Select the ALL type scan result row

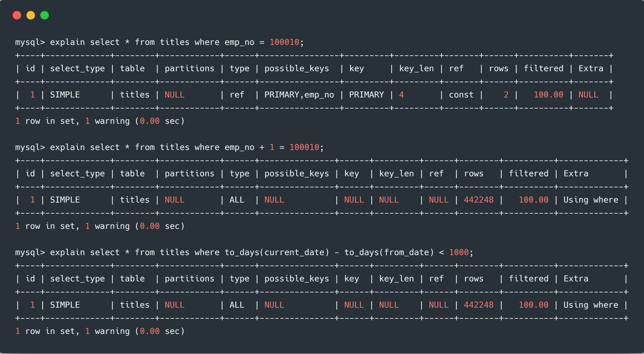click(x=322, y=201)
